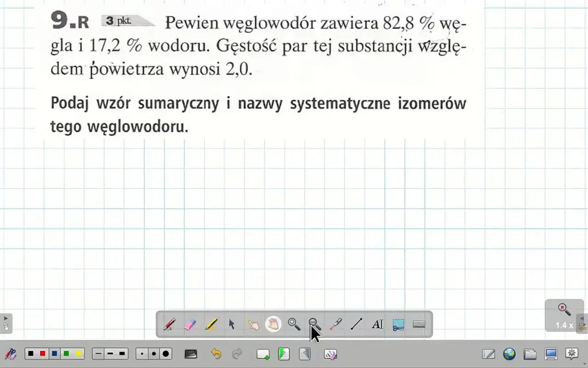Reset the 1.4x zoom level
Screen dimensions: 588x368
(563, 308)
